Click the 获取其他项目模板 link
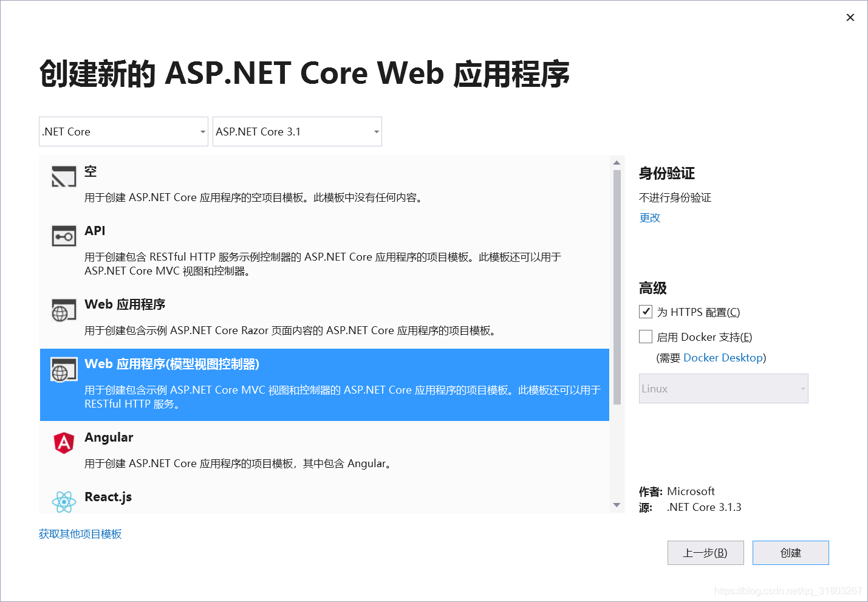This screenshot has width=868, height=602. click(80, 534)
